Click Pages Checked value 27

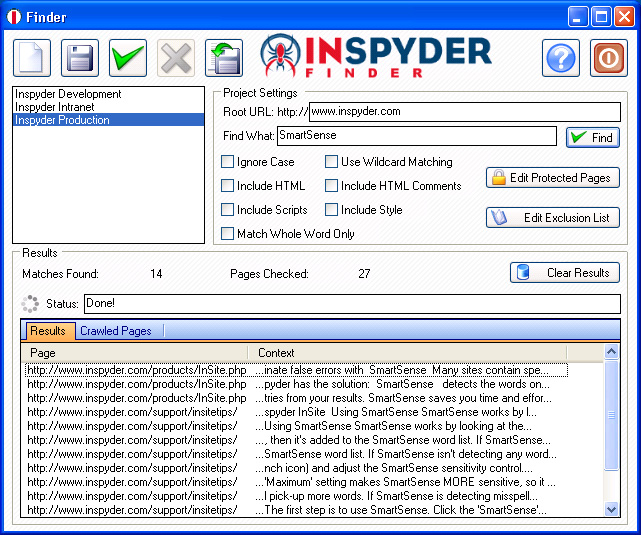[x=364, y=273]
